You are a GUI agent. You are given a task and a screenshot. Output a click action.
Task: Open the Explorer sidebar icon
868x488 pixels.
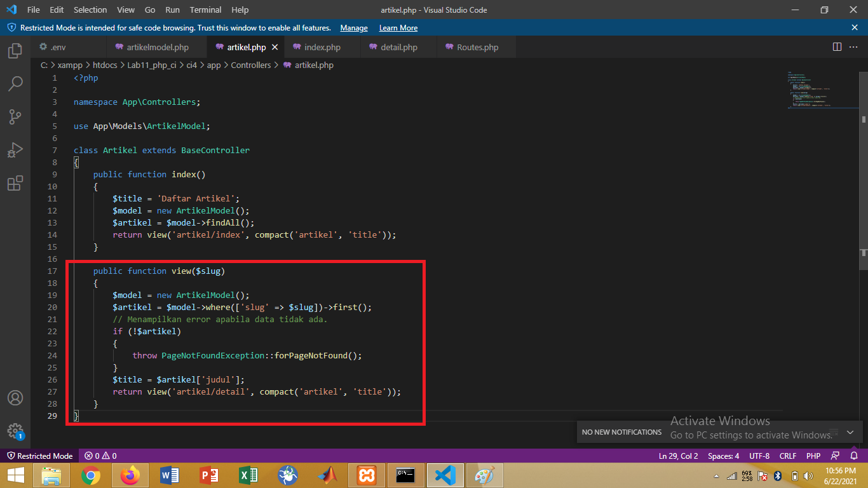pos(15,50)
